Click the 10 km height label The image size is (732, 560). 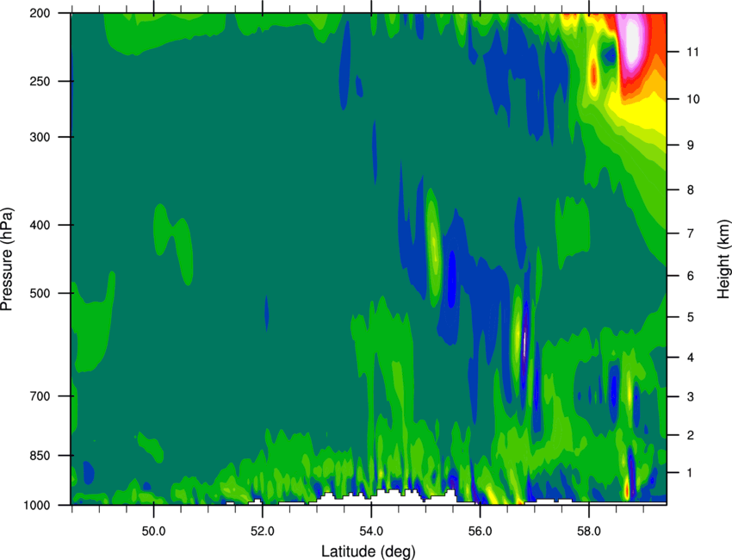click(x=692, y=99)
